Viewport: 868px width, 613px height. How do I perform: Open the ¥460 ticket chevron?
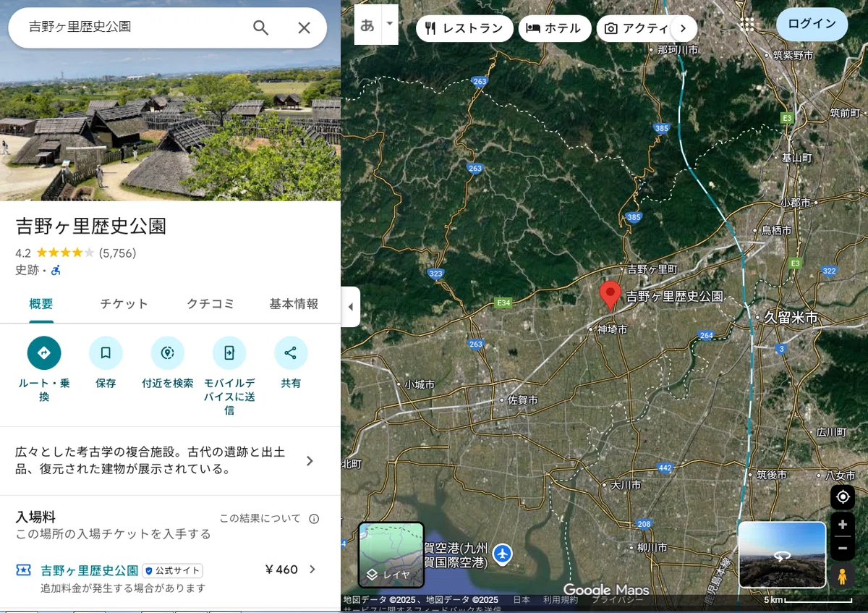point(312,570)
